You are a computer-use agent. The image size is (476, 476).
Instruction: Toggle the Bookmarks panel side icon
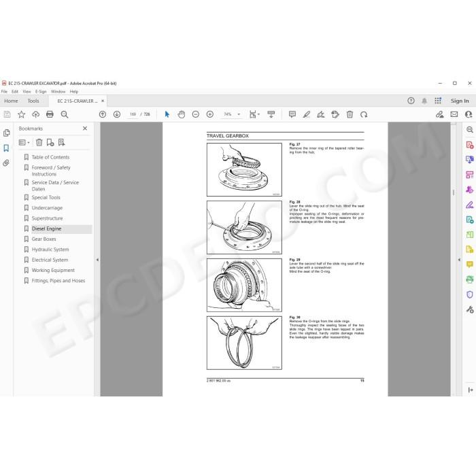(x=6, y=148)
